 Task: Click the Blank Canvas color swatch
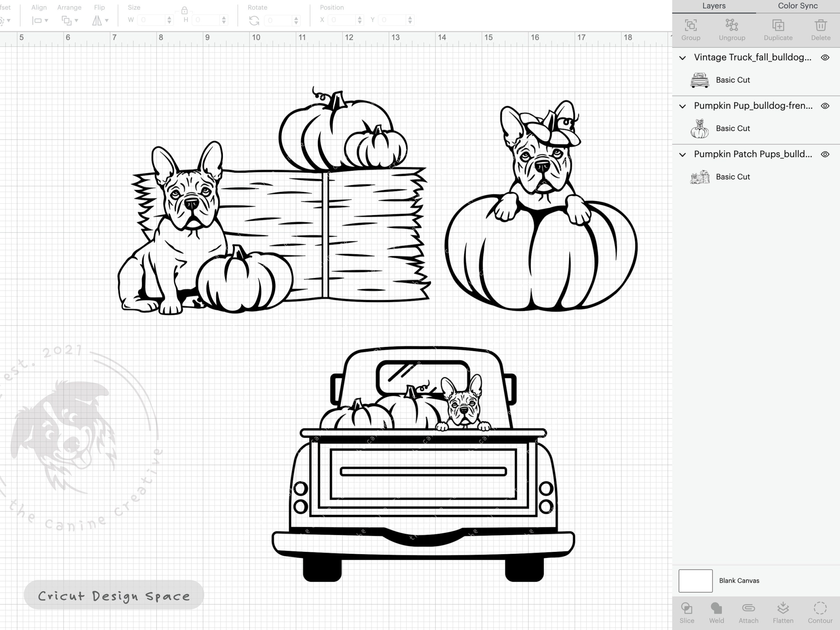click(696, 581)
